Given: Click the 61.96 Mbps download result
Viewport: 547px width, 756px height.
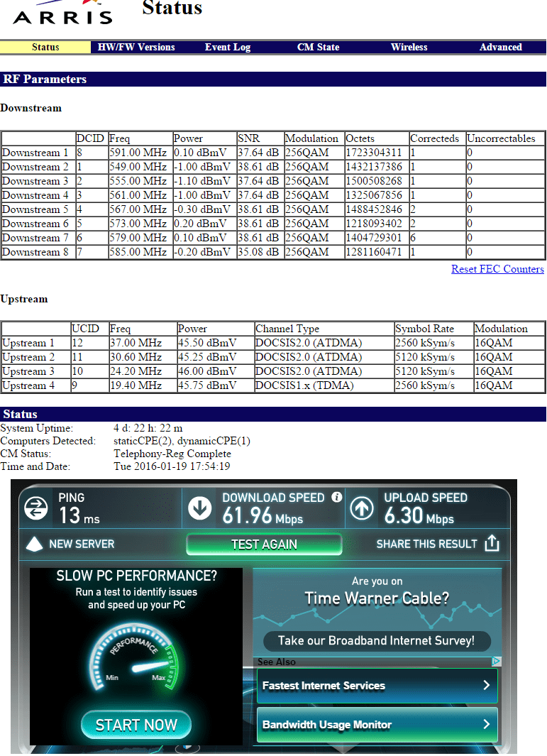Looking at the screenshot, I should click(x=263, y=515).
